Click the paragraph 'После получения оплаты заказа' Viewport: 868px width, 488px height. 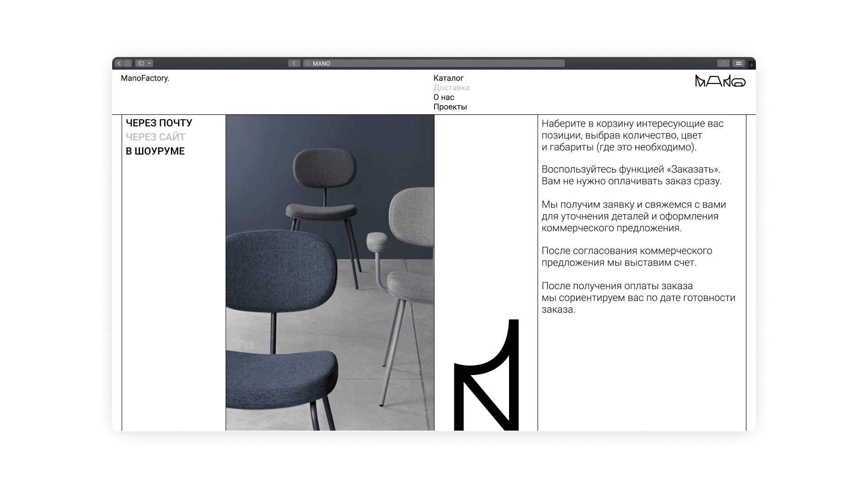(638, 298)
